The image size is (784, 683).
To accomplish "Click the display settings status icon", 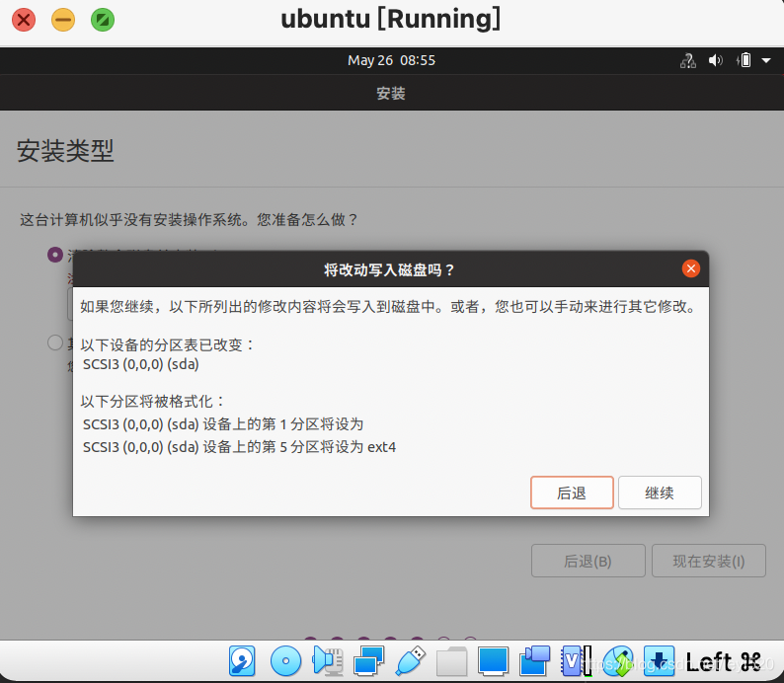I will 493,661.
